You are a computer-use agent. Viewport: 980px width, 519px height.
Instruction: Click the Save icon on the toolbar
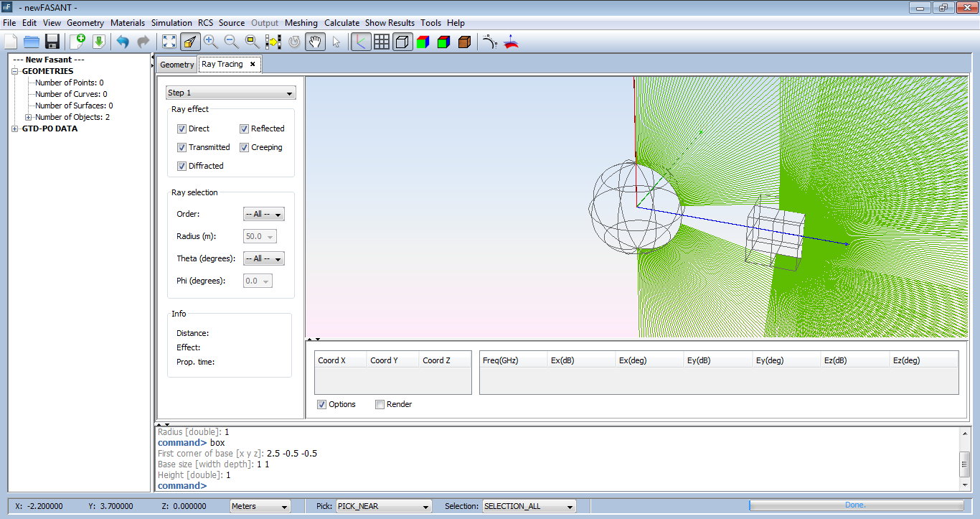pyautogui.click(x=52, y=42)
